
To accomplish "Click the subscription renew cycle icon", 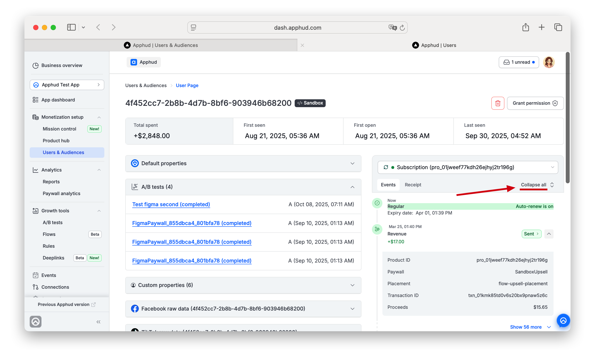I will 386,167.
